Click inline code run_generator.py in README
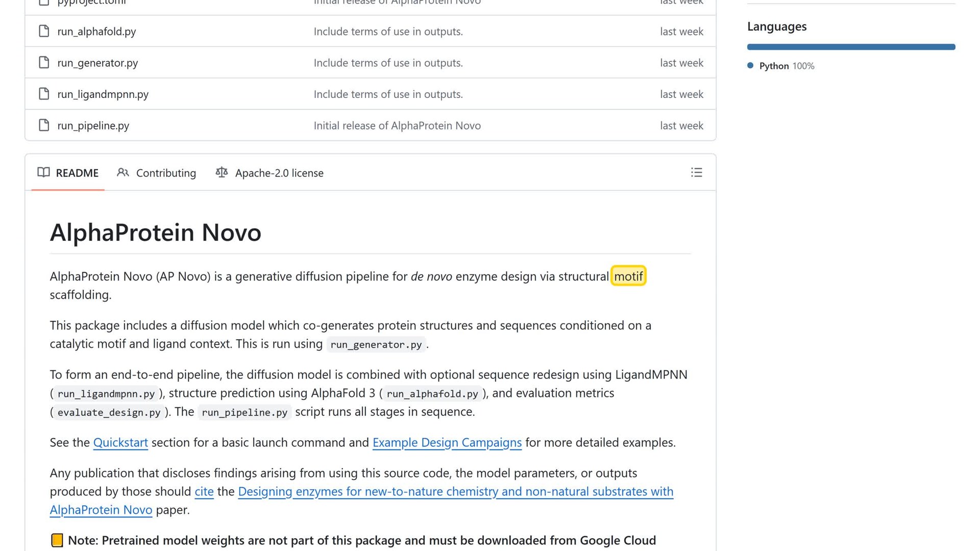This screenshot has width=980, height=551. click(x=376, y=344)
